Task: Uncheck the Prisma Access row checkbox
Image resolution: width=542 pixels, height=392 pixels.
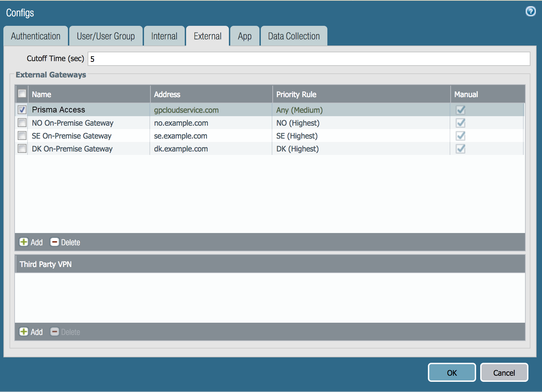Action: coord(22,110)
